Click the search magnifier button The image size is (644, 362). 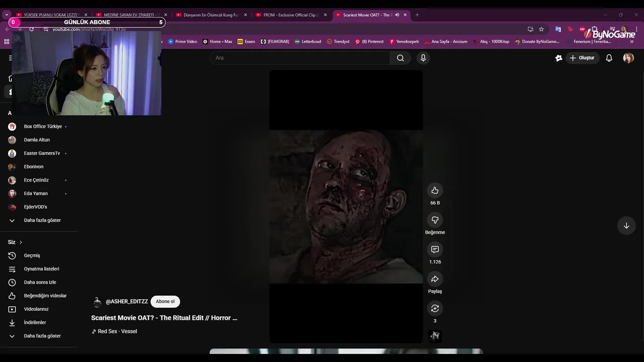tap(400, 58)
